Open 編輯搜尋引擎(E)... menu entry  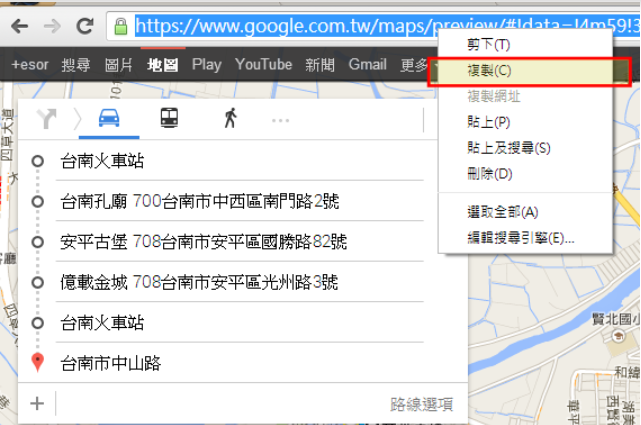[520, 238]
